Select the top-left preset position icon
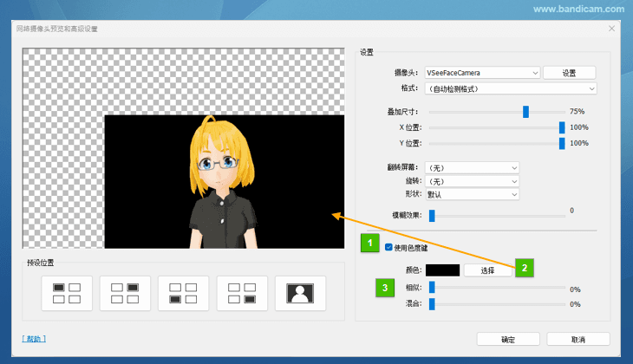633x364 pixels. (x=67, y=293)
